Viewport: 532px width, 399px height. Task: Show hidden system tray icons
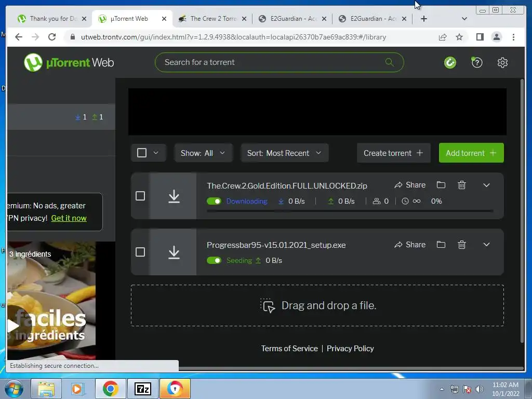pyautogui.click(x=442, y=389)
